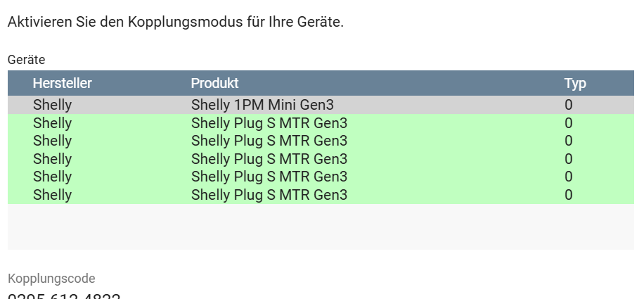
Task: Click the pairing code number under Kopplungscode
Action: 64,296
